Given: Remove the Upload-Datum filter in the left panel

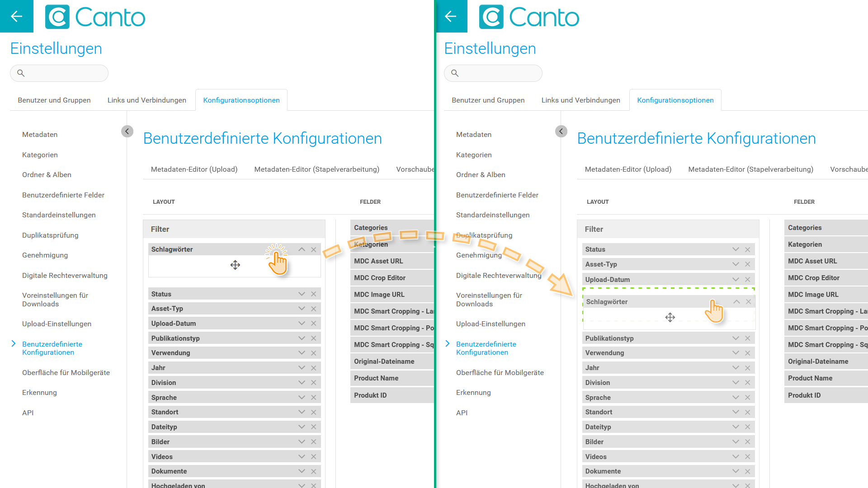Looking at the screenshot, I should click(314, 324).
